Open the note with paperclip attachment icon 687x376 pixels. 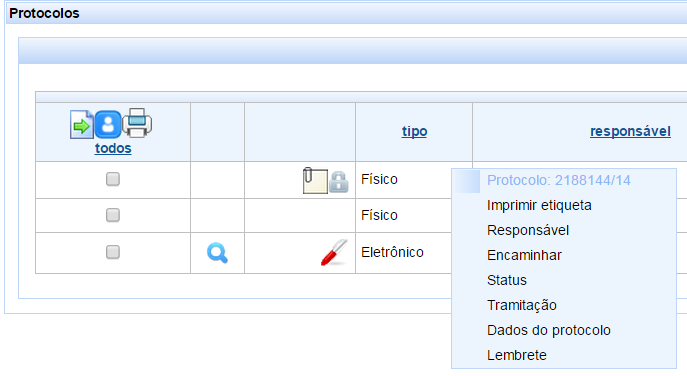pos(315,180)
